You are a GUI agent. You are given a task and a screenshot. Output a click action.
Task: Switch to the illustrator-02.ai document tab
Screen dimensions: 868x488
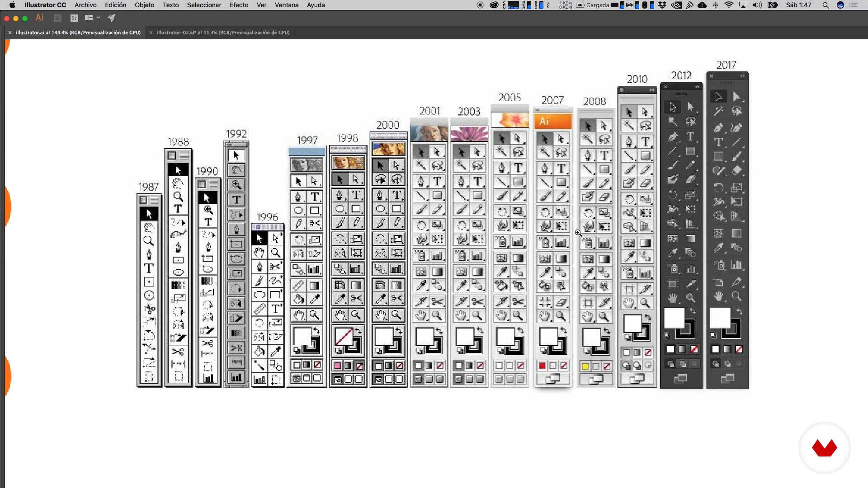pyautogui.click(x=223, y=33)
